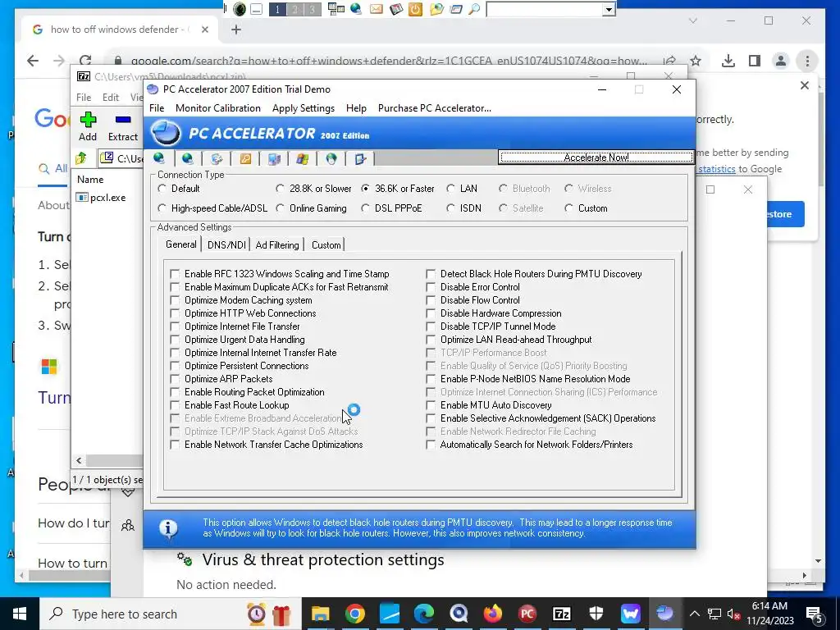Select the first globe tab icon in PC Accelerator
The width and height of the screenshot is (840, 630).
point(159,158)
